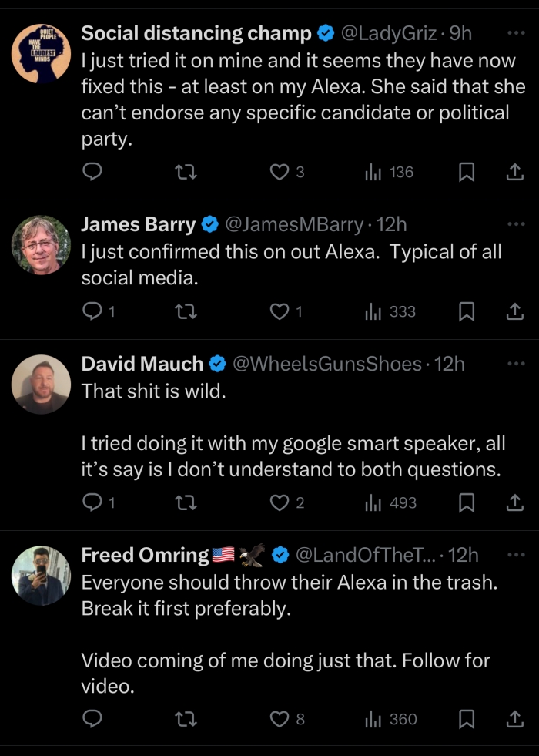The height and width of the screenshot is (756, 539).
Task: Like Freed Omring's trash Alexa tweet
Action: [x=280, y=720]
